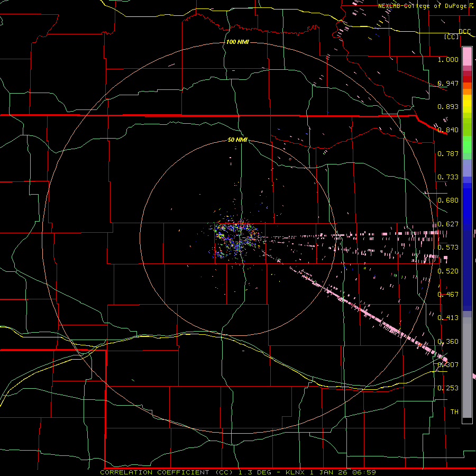476x476 pixels.
Task: Select the 0.413 value on the color scale
Action: pos(448,317)
